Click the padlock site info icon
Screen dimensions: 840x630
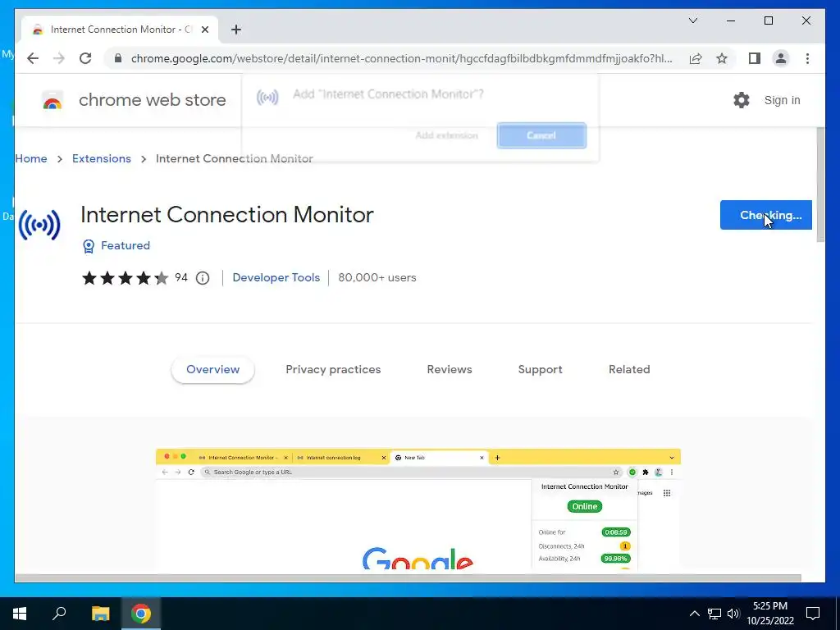[x=118, y=58]
